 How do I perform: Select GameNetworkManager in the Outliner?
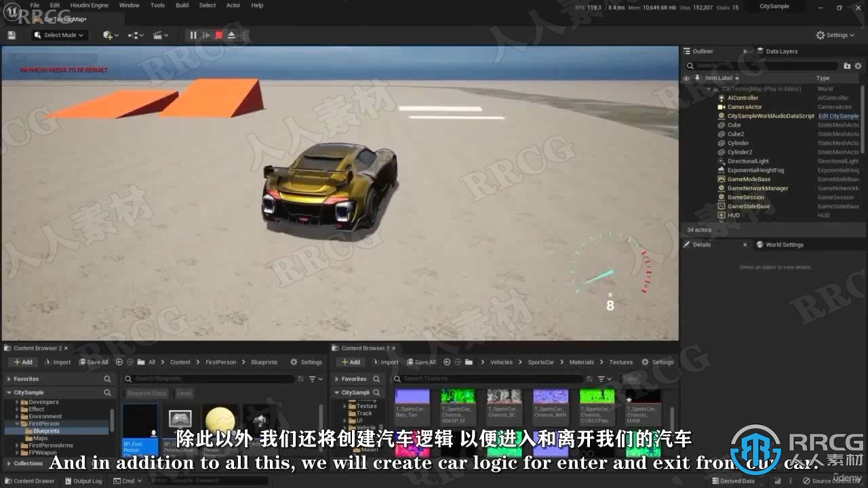pyautogui.click(x=757, y=188)
